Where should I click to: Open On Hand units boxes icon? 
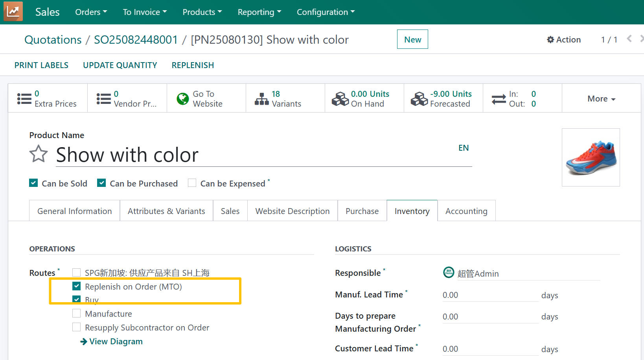340,99
